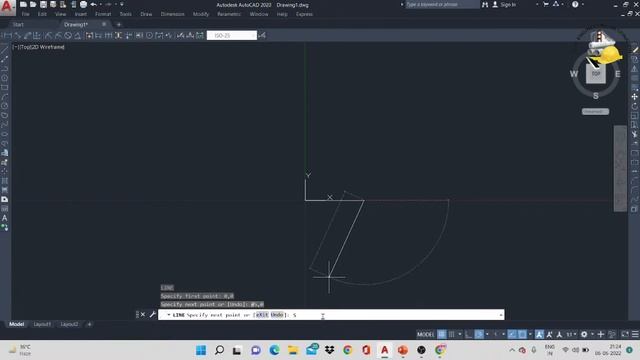Click the Undo arrow in quick access toolbar
The image size is (640, 360).
93,4
